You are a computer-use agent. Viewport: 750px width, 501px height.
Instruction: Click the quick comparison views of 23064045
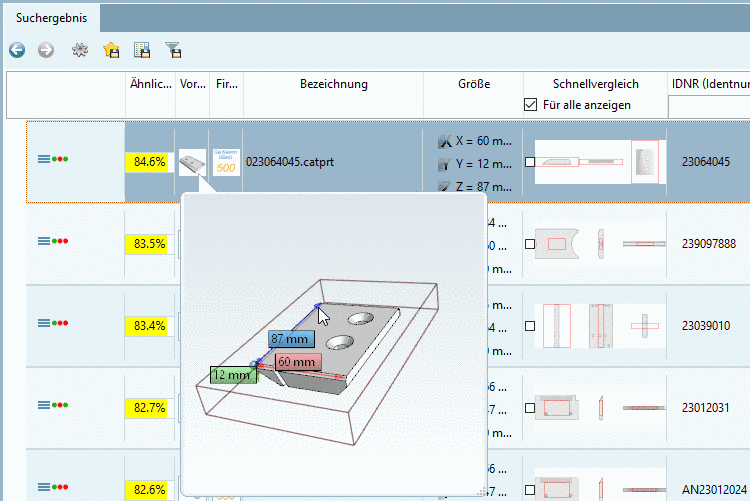(x=600, y=162)
